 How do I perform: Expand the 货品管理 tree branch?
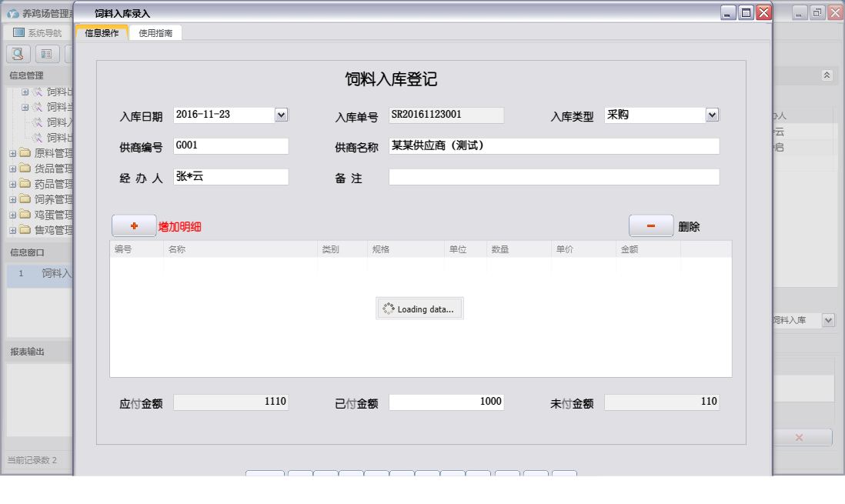point(12,168)
